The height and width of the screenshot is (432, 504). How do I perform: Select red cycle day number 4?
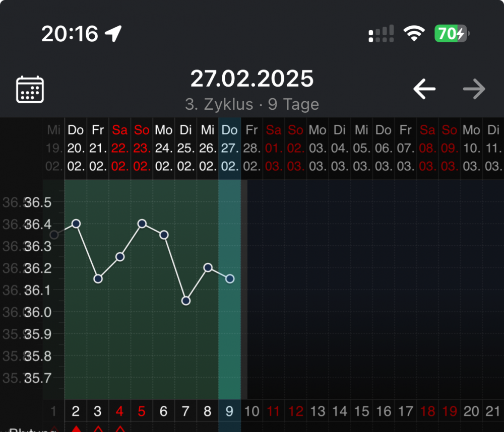click(119, 411)
